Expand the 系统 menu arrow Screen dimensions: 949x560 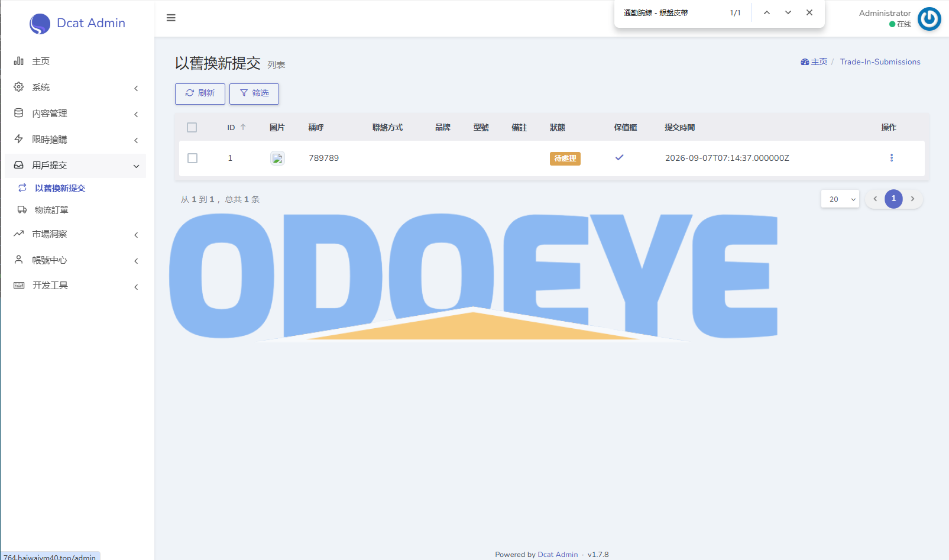(x=136, y=88)
